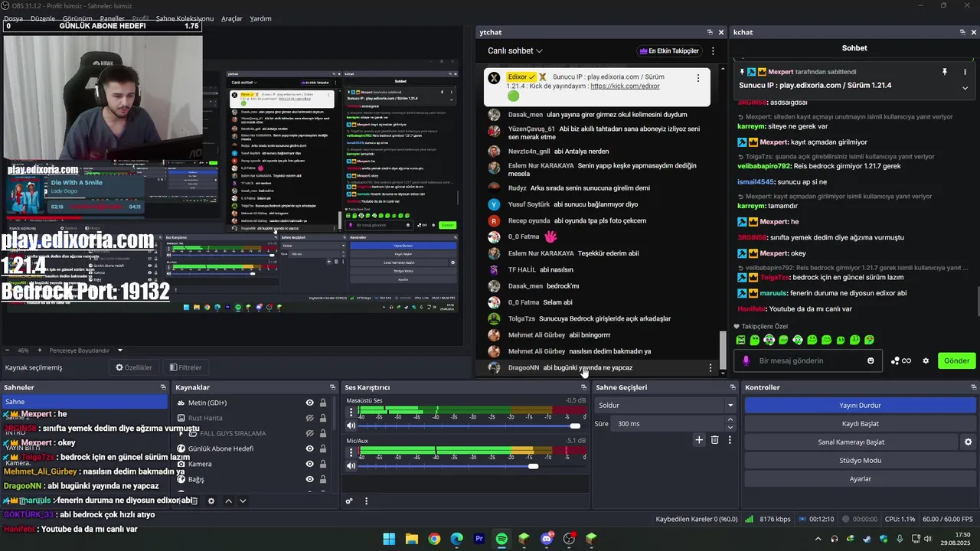
Task: Collapse the kchat pinned message chevron
Action: pos(965,88)
